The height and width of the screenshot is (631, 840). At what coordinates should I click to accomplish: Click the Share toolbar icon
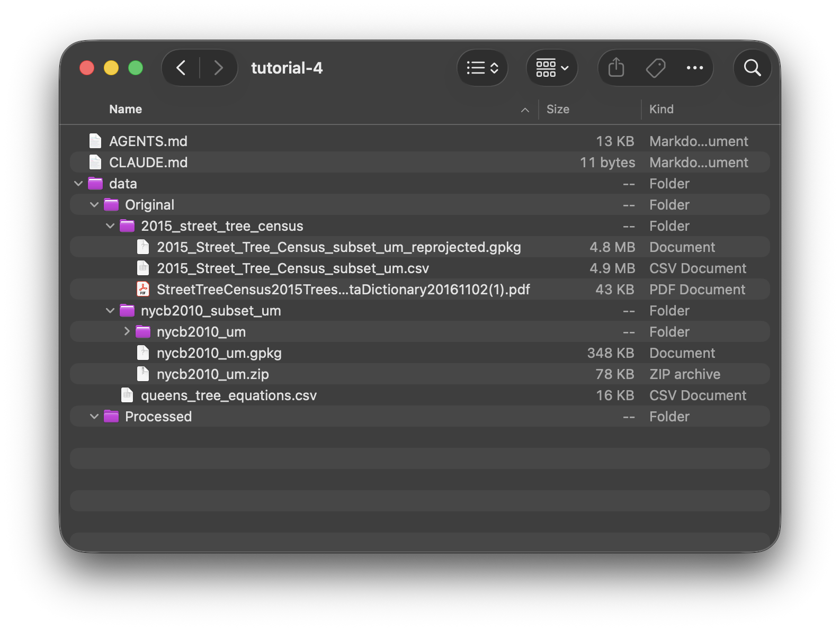click(x=616, y=68)
